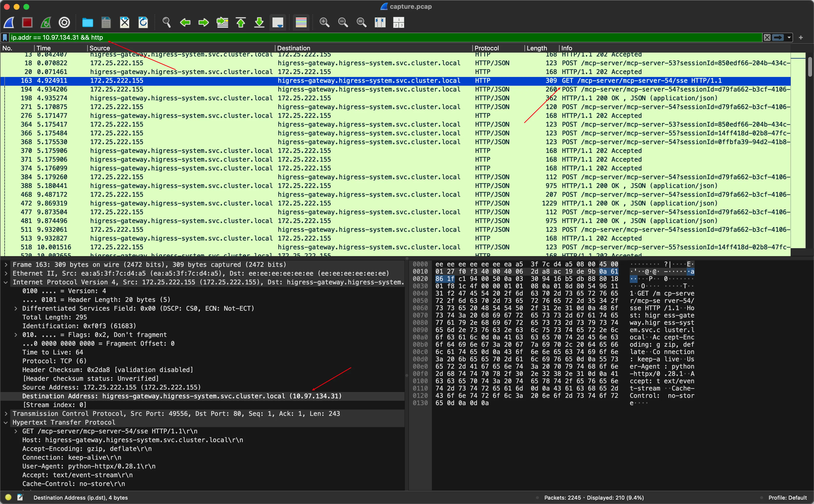The width and height of the screenshot is (814, 504).
Task: Clear the display filter with the X button
Action: (x=767, y=38)
